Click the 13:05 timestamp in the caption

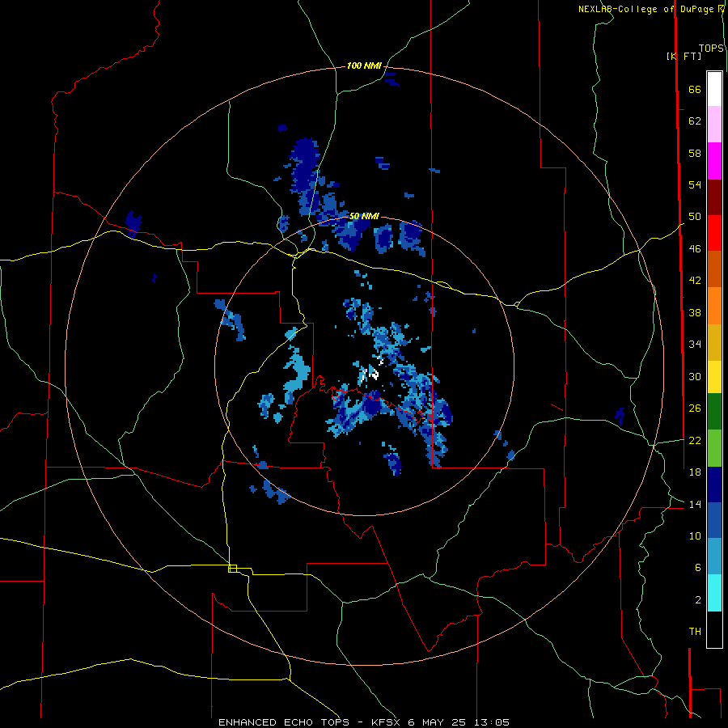click(492, 722)
